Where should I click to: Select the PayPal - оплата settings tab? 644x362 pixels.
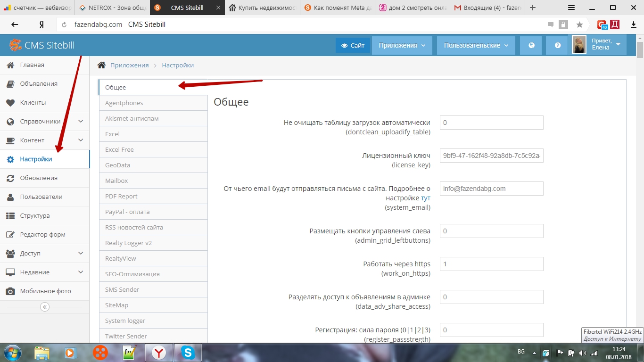coord(153,212)
